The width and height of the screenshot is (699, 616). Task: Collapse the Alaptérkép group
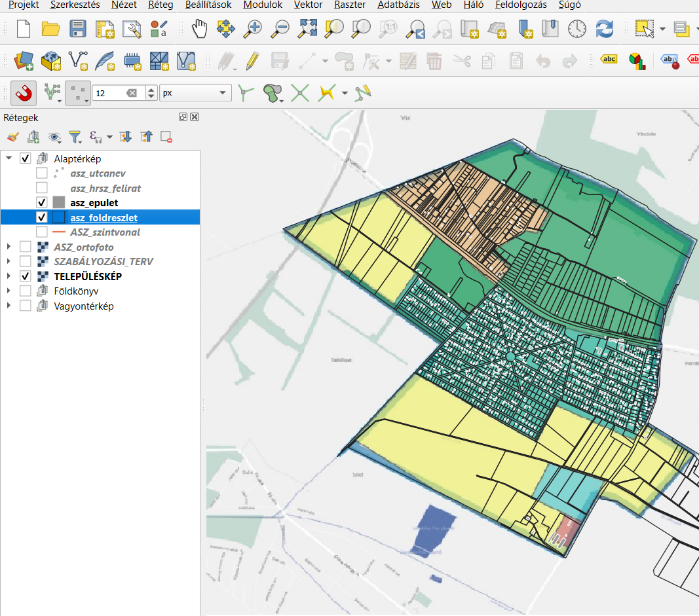(9, 158)
